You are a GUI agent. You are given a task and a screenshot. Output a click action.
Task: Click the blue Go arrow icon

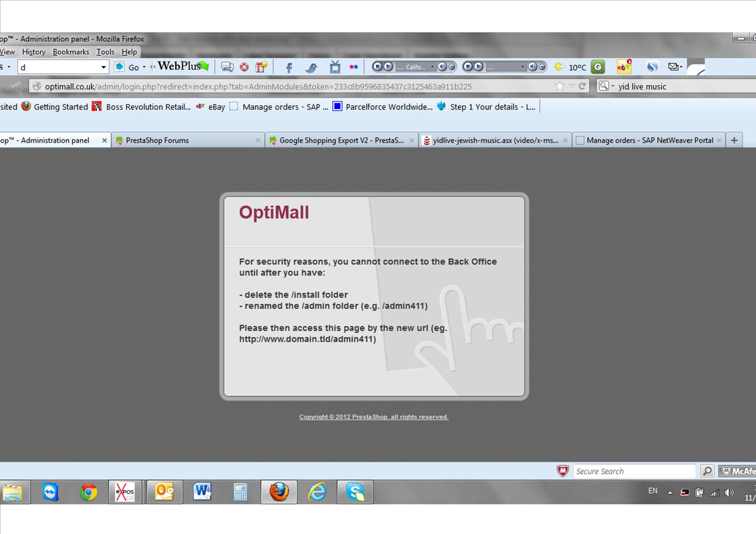pyautogui.click(x=119, y=67)
